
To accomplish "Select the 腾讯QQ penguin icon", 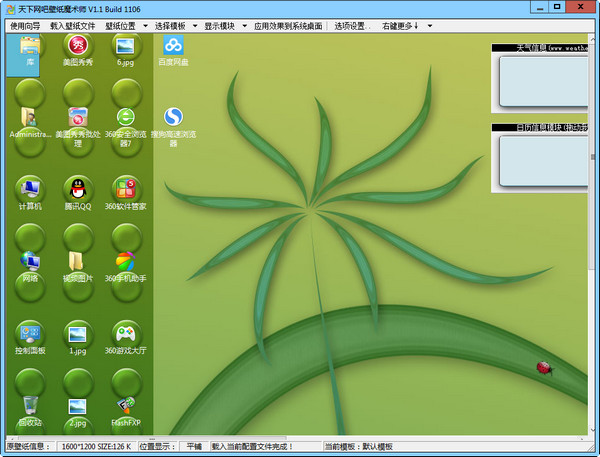I will 77,188.
